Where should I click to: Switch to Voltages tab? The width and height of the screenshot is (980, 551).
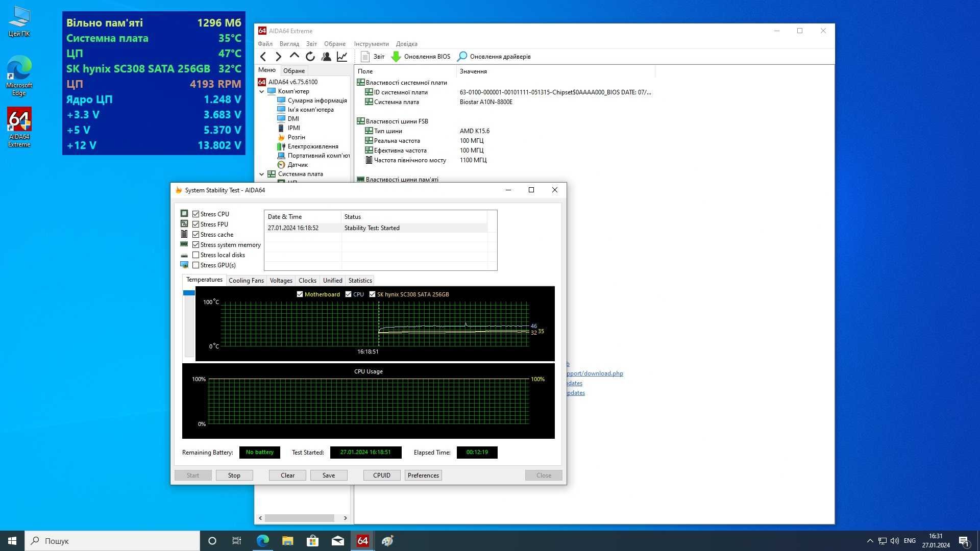click(281, 281)
